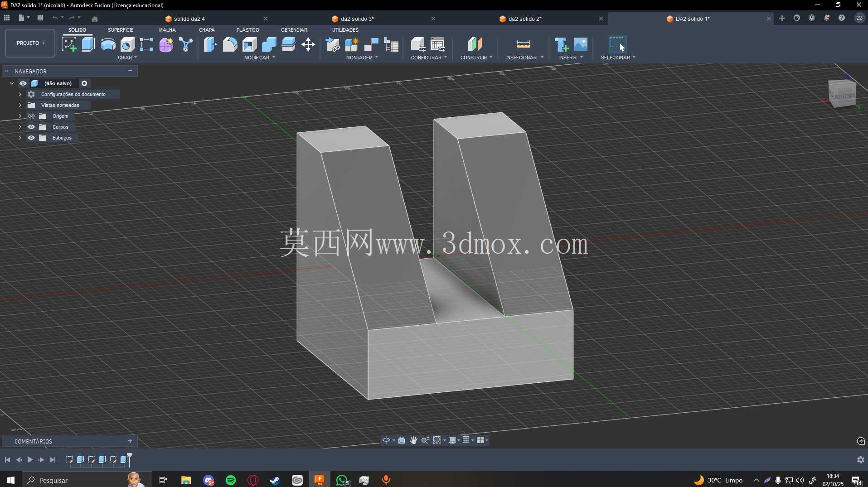Screen dimensions: 868x487
Task: Open the Data Panel grid icon
Action: tap(7, 18)
